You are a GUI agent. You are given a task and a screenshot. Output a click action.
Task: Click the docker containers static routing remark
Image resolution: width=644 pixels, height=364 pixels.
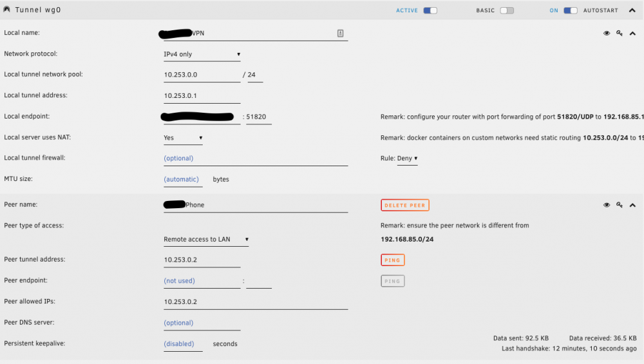click(x=512, y=138)
